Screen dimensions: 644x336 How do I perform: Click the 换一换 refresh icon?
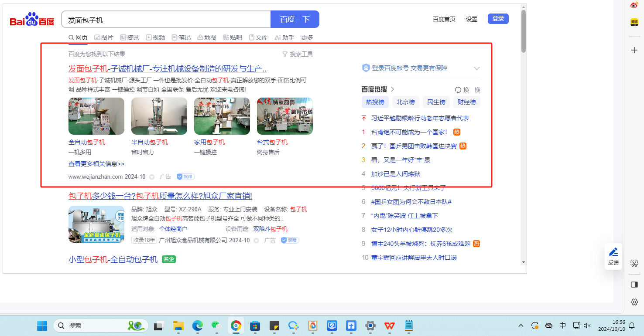458,90
